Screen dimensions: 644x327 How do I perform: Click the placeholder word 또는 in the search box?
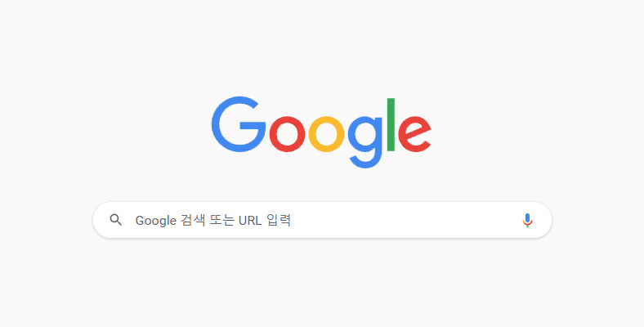pos(221,220)
